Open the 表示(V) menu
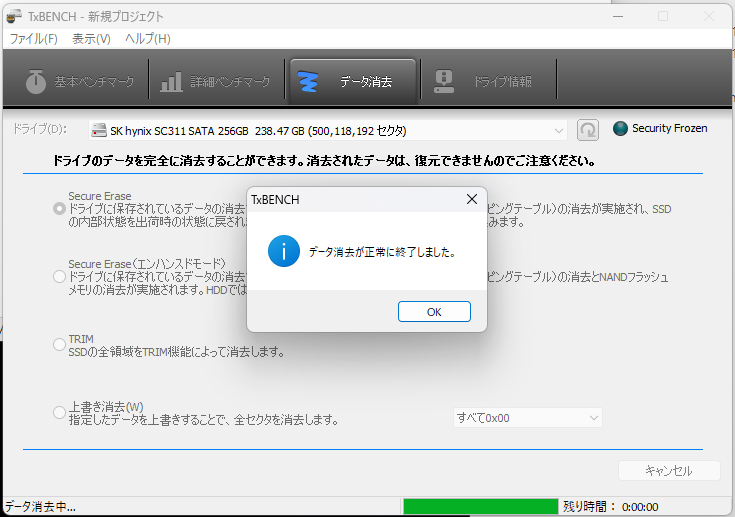The width and height of the screenshot is (735, 517). [91, 39]
